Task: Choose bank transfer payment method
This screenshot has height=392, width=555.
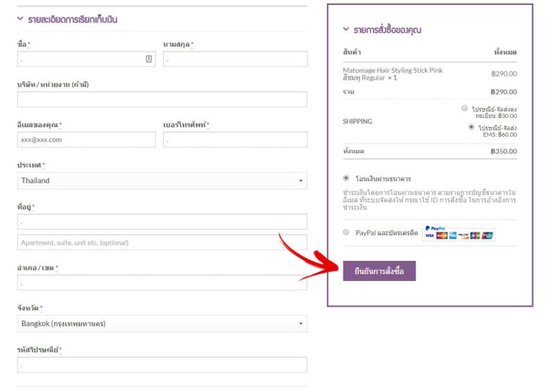Action: (346, 178)
